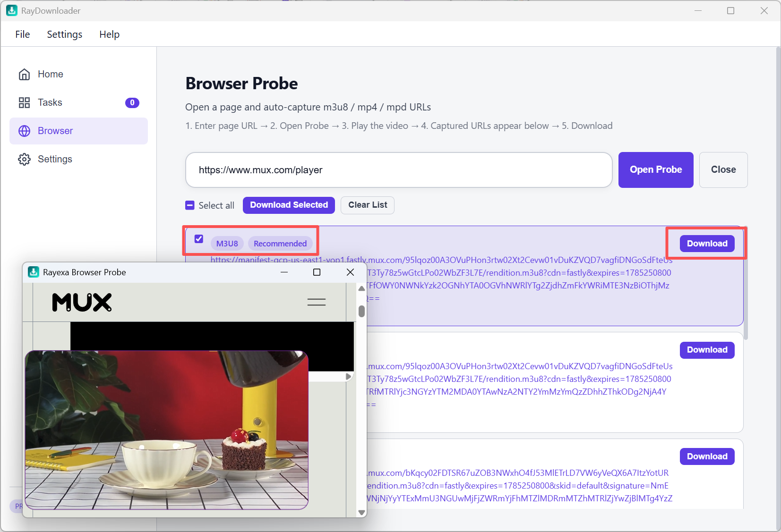Click the probe window vertical scrollbar thumb
781x532 pixels.
[361, 311]
